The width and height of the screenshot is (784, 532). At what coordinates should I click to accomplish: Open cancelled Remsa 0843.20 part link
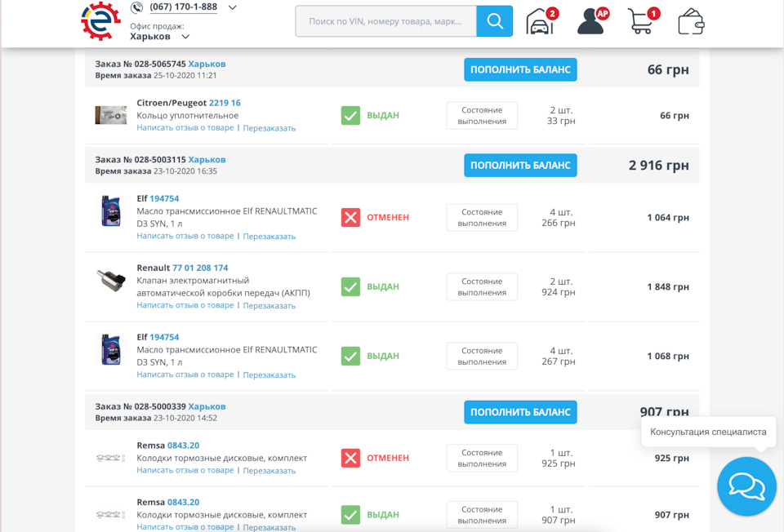(x=183, y=446)
